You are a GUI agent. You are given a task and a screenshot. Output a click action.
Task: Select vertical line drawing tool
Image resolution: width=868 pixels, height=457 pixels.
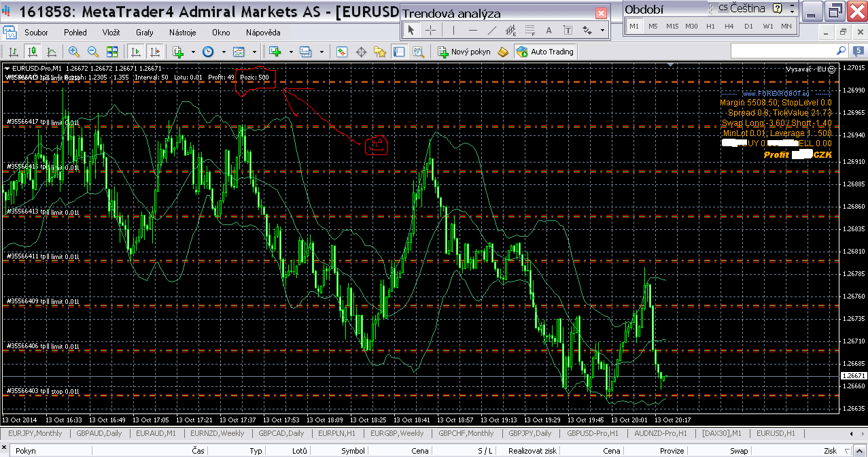pos(453,30)
